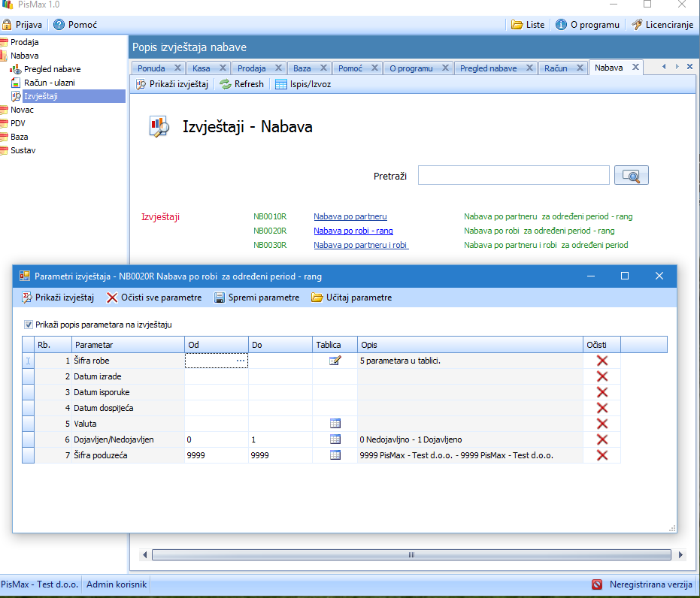This screenshot has width=700, height=598.
Task: Switch to the Kasa tab
Action: pos(202,68)
